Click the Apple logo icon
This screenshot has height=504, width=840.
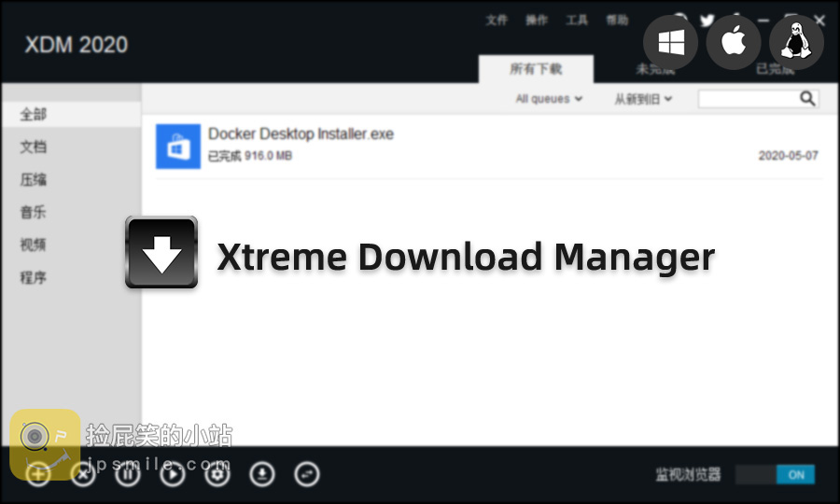734,42
